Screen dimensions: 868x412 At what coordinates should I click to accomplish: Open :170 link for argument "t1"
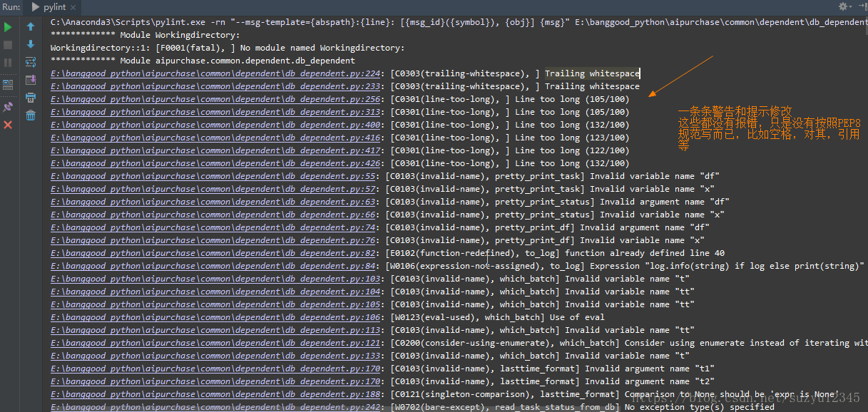pyautogui.click(x=215, y=369)
